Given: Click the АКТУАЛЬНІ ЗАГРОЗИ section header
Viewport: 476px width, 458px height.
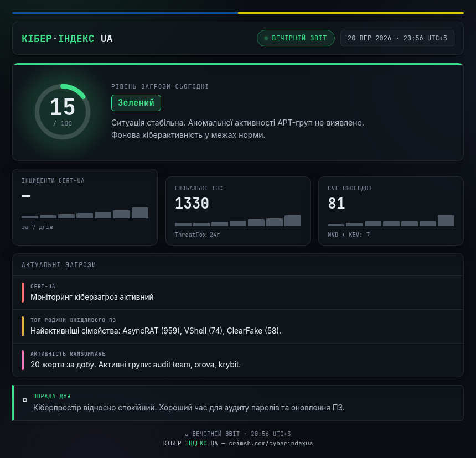Looking at the screenshot, I should coord(59,265).
